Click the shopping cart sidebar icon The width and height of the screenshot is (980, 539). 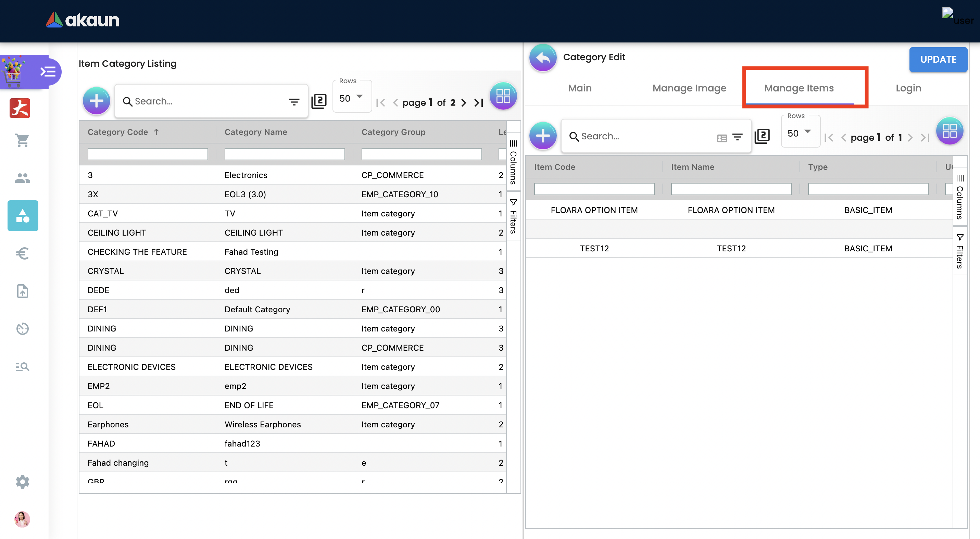click(x=22, y=140)
